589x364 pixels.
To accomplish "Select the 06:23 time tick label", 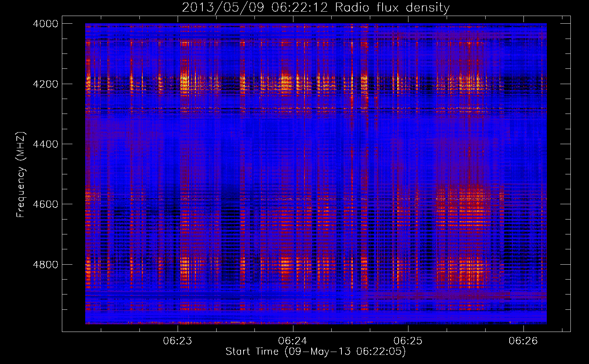I will (x=178, y=341).
